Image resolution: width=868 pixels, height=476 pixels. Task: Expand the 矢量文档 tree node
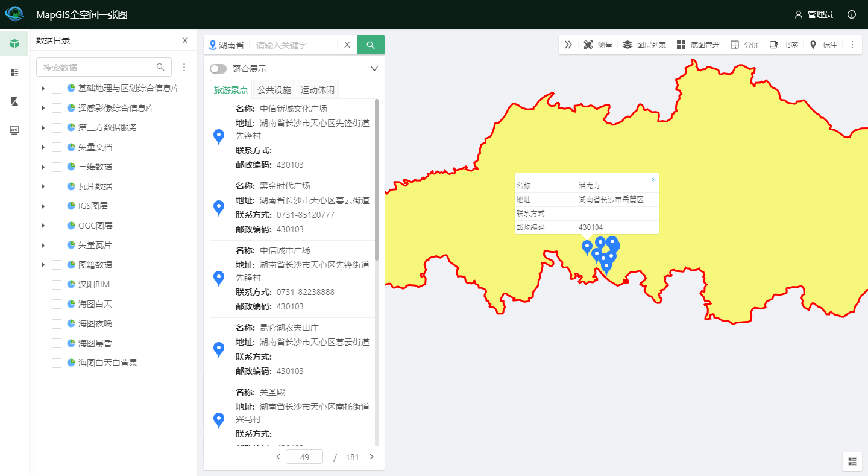tap(43, 147)
